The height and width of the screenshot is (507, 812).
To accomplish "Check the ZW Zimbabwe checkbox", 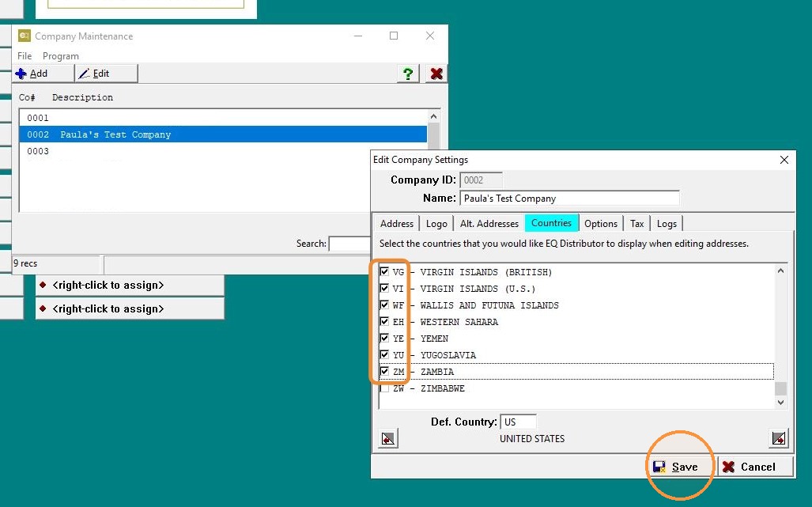I will point(384,388).
